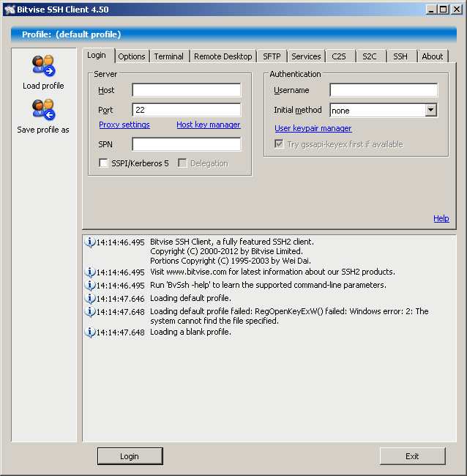Open the SSH tab
Screen dimensions: 467x476
pos(400,56)
